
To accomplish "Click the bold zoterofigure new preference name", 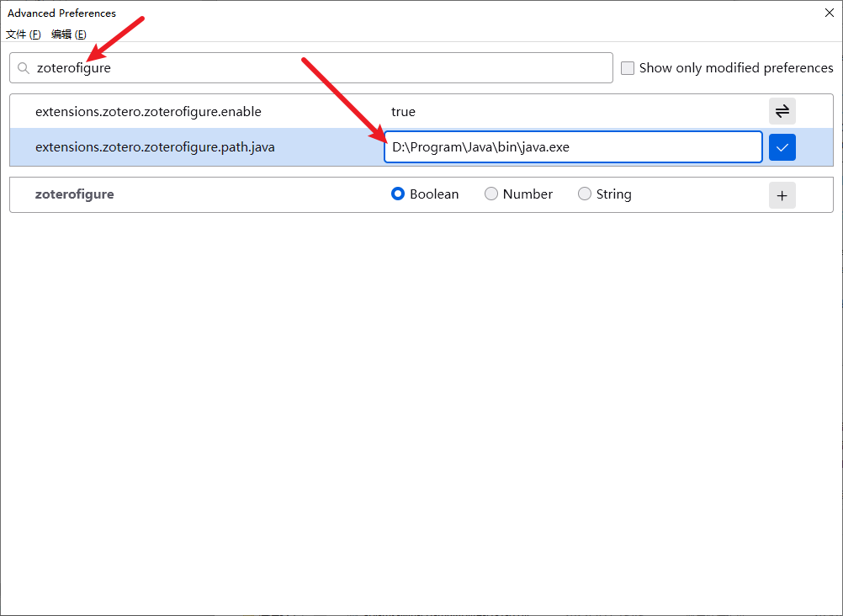I will pyautogui.click(x=74, y=194).
